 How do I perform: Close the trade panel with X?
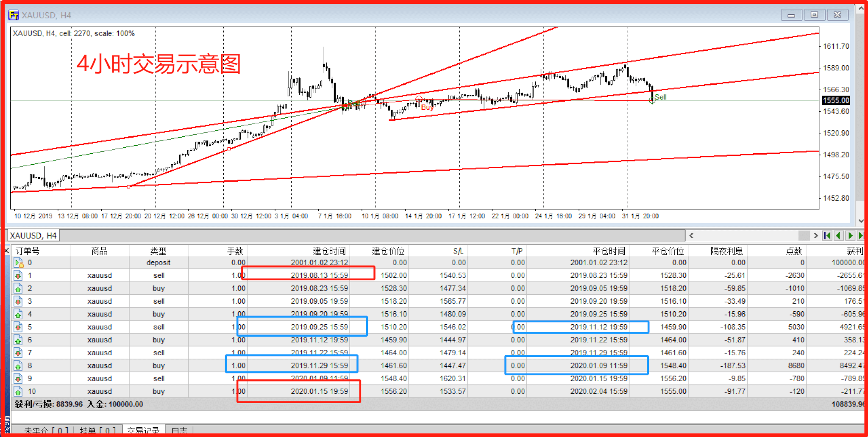click(7, 251)
